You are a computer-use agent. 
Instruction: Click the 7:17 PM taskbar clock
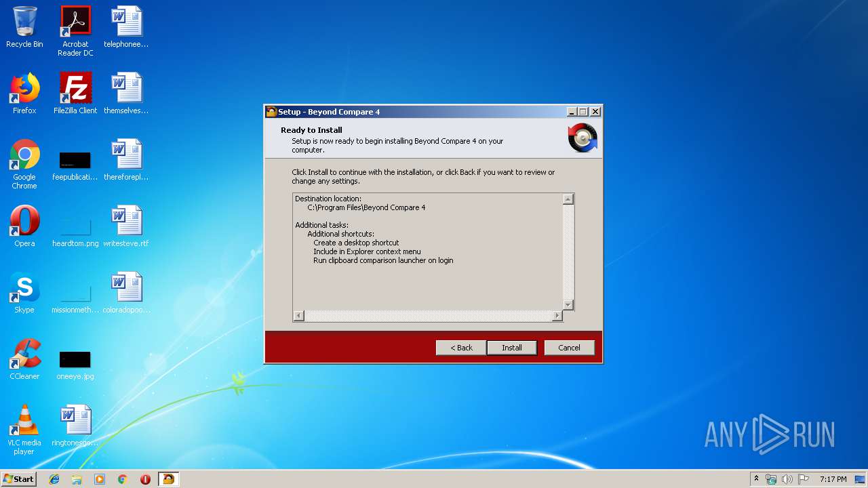(833, 479)
